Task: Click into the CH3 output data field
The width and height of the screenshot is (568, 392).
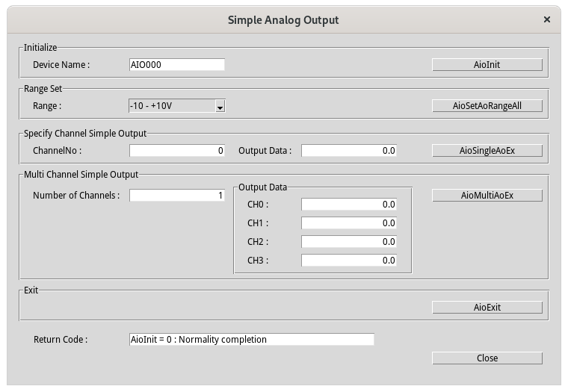Action: [348, 261]
